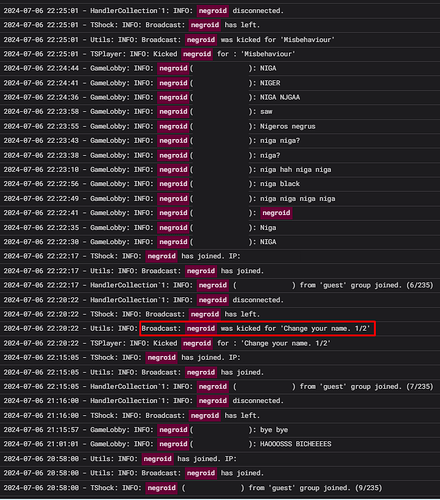Click the 22:23:58 GameLobby 'saw' message
The image size is (440, 500).
click(x=220, y=112)
